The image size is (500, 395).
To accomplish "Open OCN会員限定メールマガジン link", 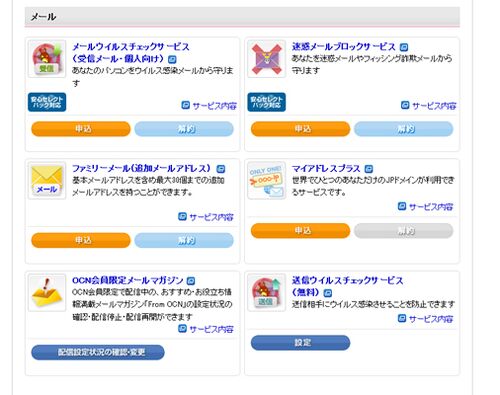I will (128, 280).
